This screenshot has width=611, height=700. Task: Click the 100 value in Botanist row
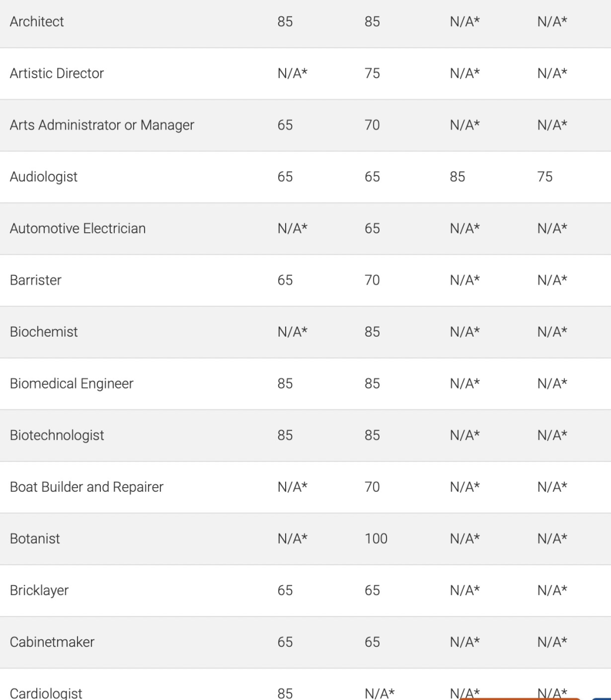click(376, 538)
